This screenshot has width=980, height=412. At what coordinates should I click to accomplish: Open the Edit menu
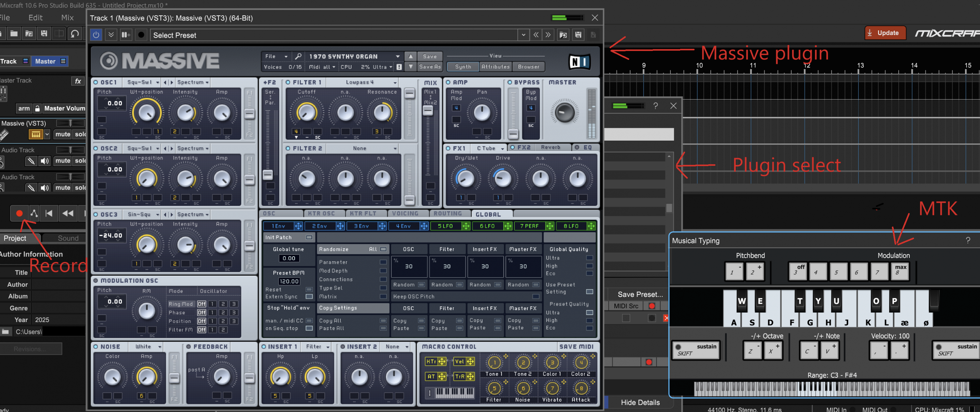pos(35,18)
